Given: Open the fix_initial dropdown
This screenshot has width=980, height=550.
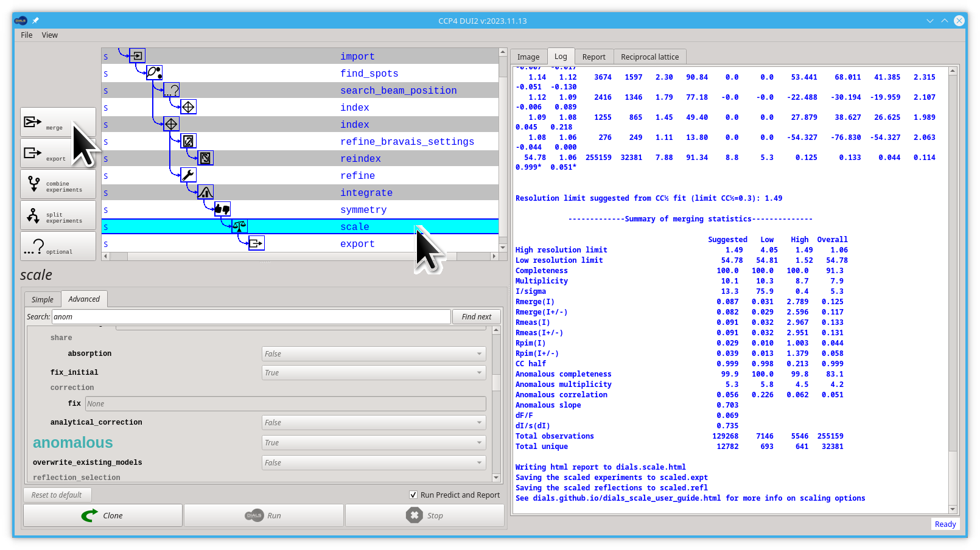Looking at the screenshot, I should pyautogui.click(x=374, y=373).
